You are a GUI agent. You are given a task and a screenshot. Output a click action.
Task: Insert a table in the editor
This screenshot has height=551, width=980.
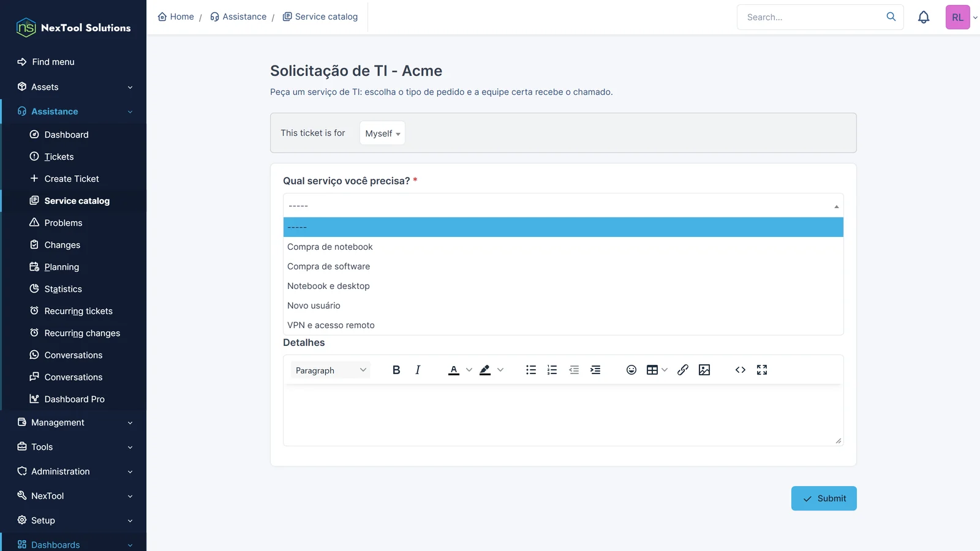(652, 370)
